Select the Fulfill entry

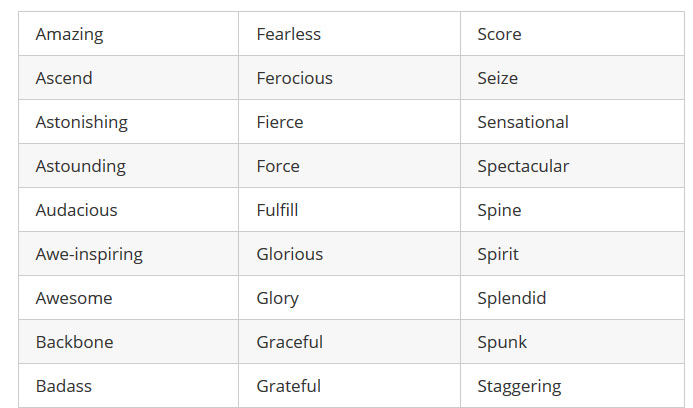pos(277,210)
